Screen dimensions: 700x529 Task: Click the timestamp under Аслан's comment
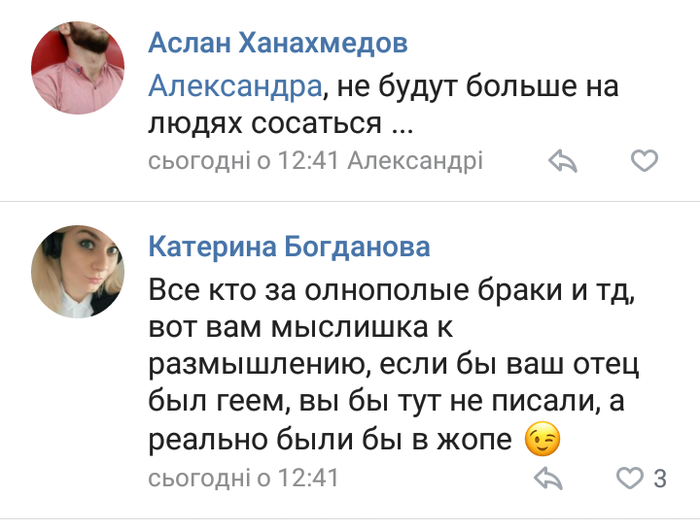(x=243, y=161)
